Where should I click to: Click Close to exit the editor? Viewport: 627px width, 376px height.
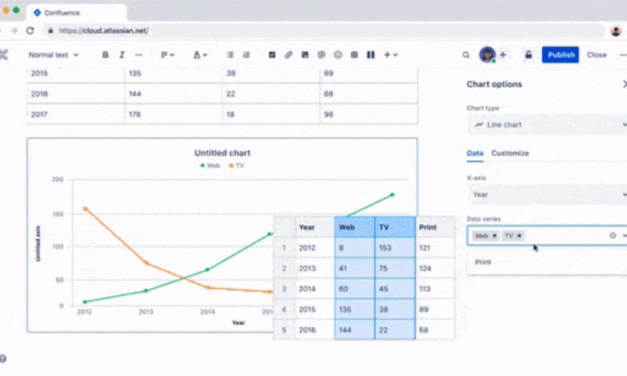click(597, 55)
